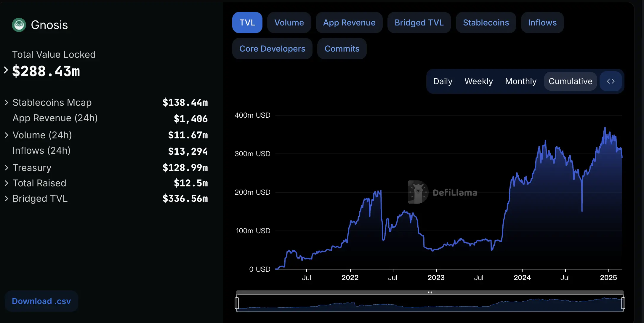Select the Stablecoins tab
Image resolution: width=644 pixels, height=323 pixels.
click(x=486, y=22)
